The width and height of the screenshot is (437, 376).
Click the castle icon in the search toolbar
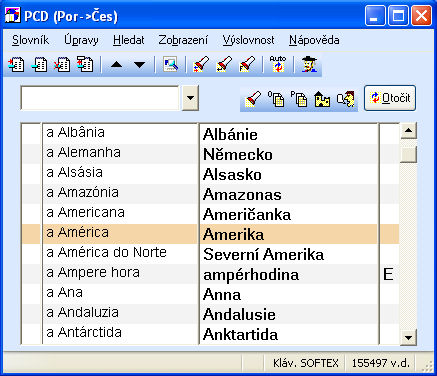pos(322,99)
